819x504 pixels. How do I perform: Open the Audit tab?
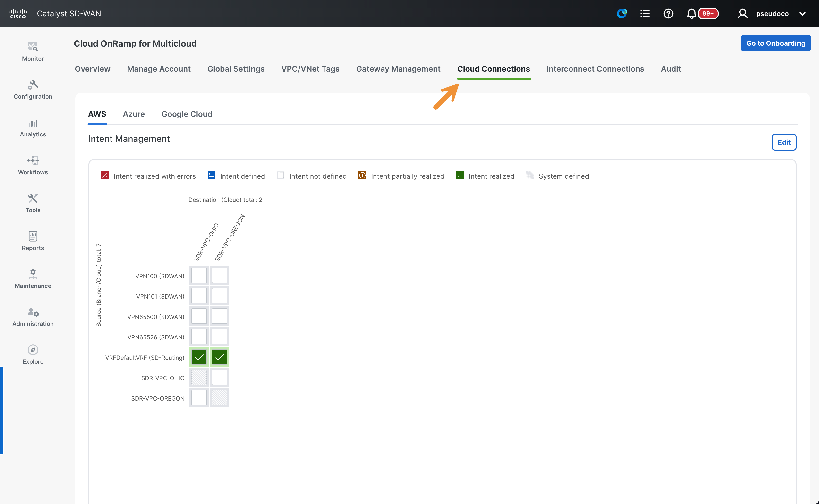671,69
